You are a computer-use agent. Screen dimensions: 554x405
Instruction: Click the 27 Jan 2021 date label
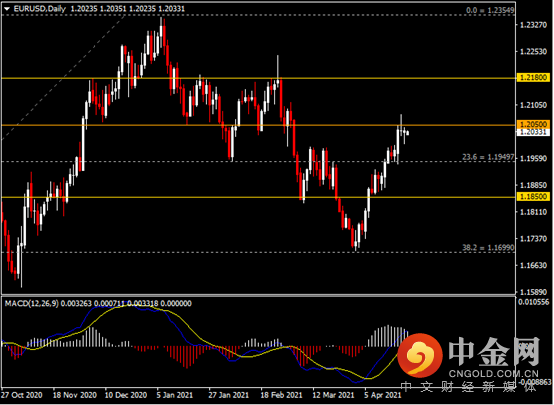229,395
